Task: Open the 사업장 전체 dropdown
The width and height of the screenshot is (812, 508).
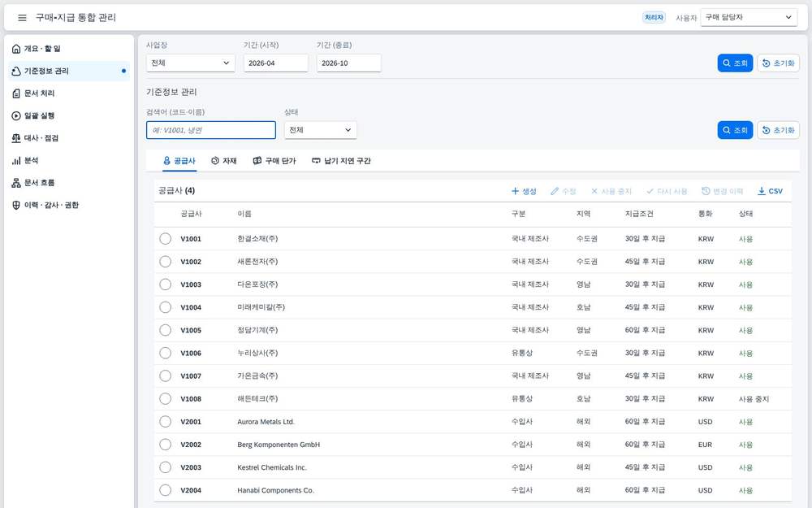Action: [191, 63]
